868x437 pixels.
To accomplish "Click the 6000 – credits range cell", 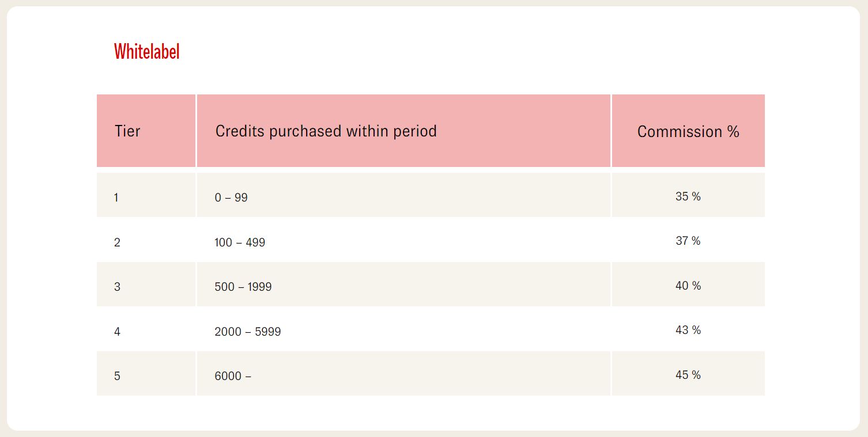I will (x=233, y=376).
